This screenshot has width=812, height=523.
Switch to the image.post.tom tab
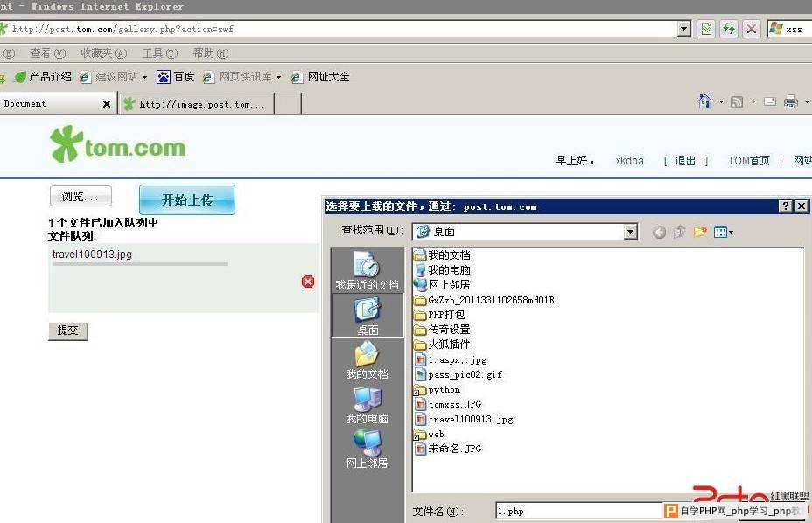coord(197,104)
